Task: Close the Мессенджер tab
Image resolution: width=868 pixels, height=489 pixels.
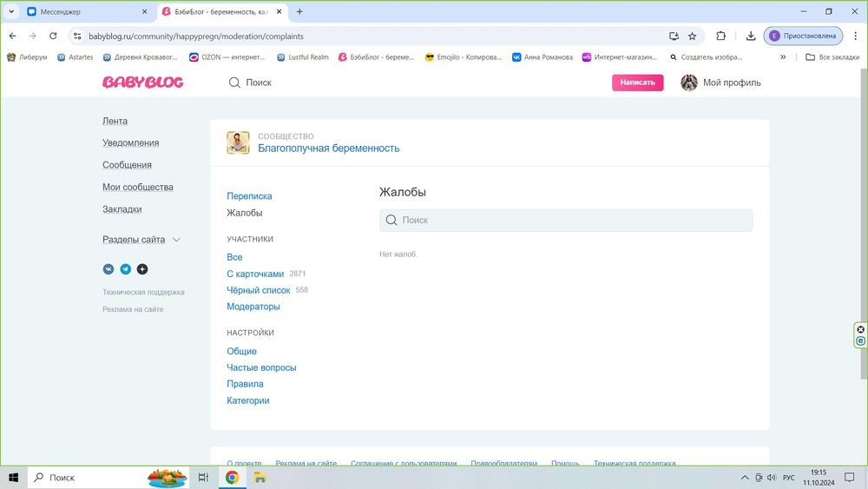Action: click(144, 11)
